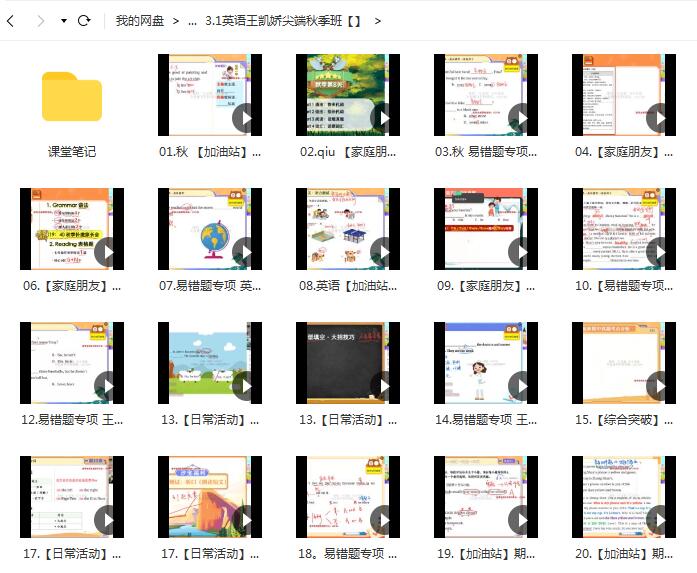The width and height of the screenshot is (697, 573).
Task: Open globe thumbnail of video 07
Action: pos(210,229)
